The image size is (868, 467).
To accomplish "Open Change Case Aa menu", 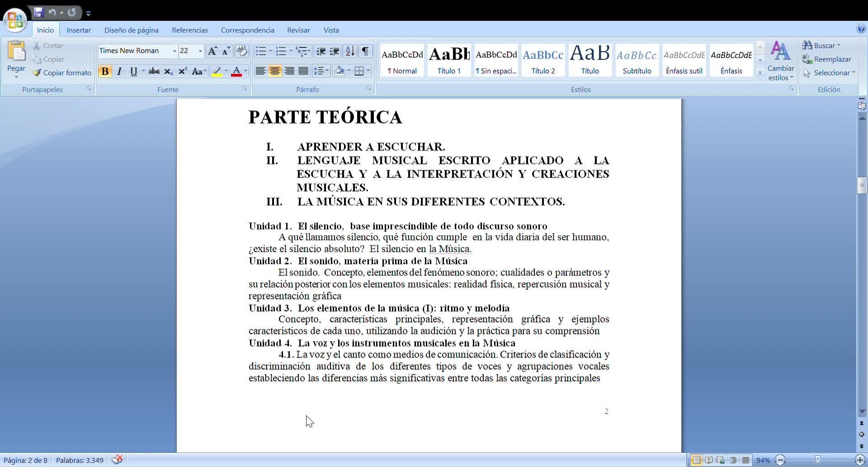I will point(198,71).
